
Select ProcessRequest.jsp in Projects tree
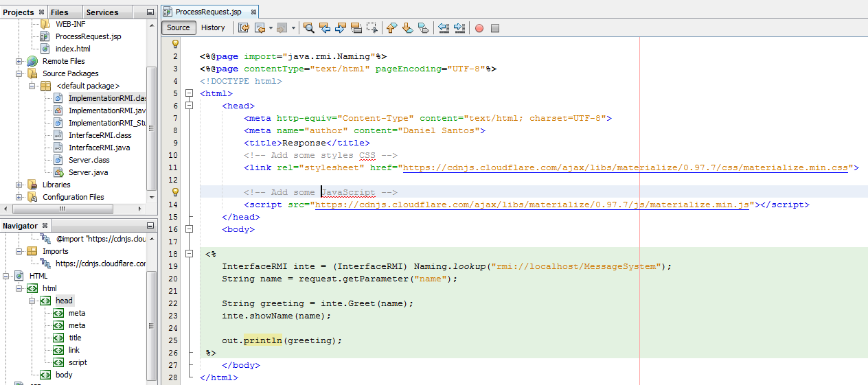[x=88, y=36]
